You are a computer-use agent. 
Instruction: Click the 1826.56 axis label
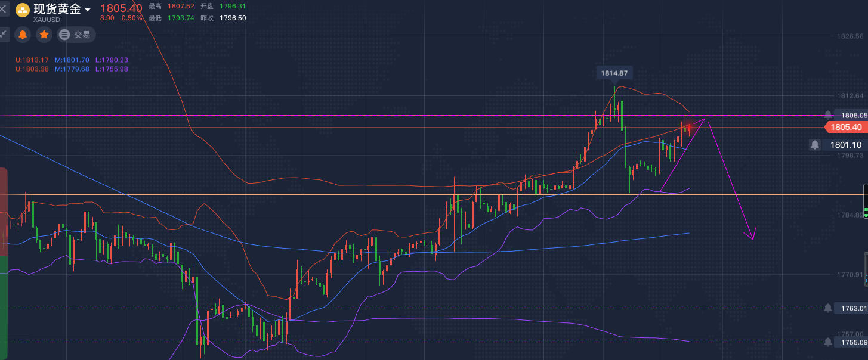(851, 36)
